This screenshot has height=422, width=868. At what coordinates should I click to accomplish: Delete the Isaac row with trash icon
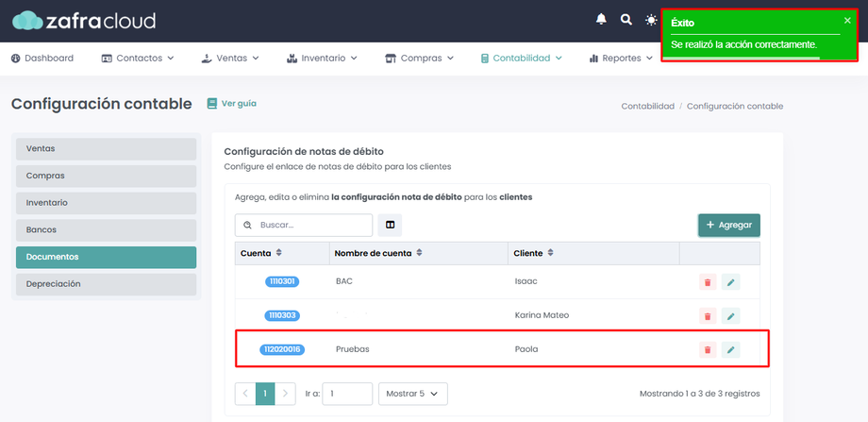[x=708, y=282]
